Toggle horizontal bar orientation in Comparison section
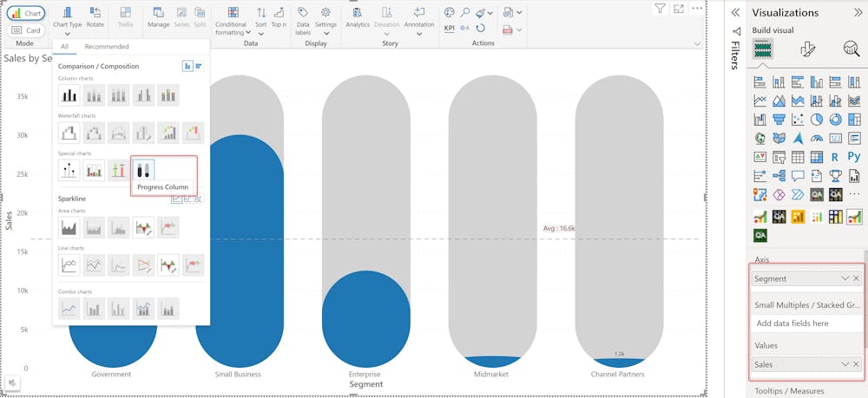 pos(200,66)
